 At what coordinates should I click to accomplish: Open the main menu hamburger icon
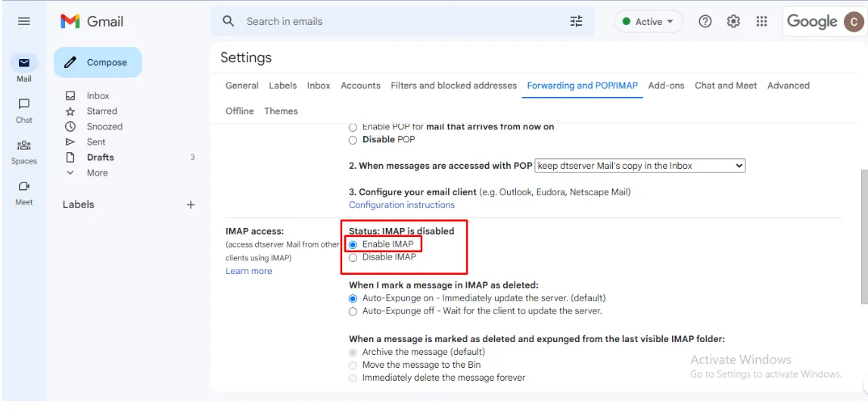tap(24, 21)
